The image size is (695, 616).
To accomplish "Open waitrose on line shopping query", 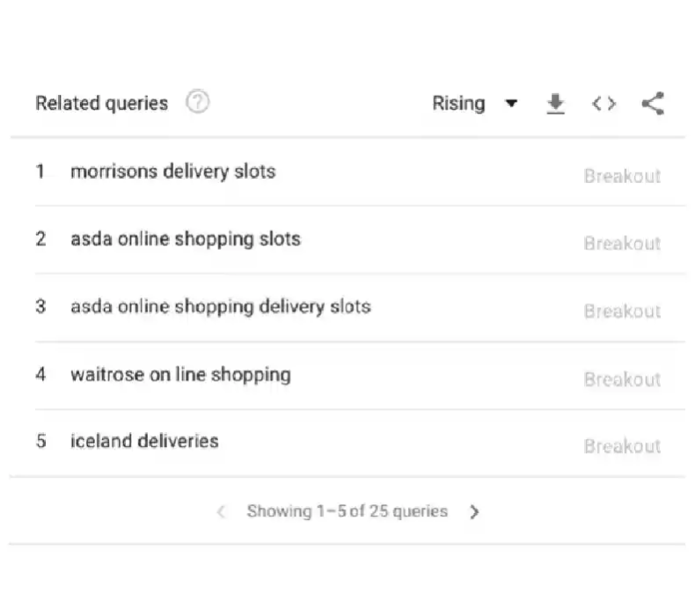I will tap(181, 375).
